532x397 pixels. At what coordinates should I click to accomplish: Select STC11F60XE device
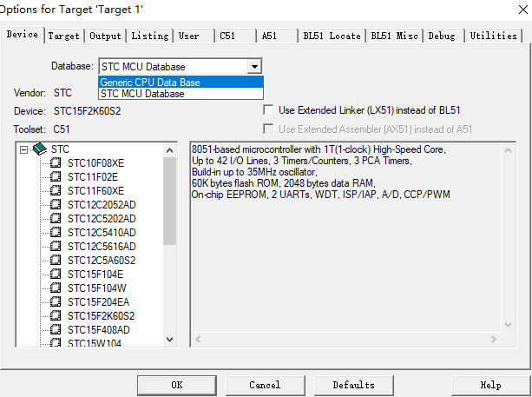coord(95,191)
